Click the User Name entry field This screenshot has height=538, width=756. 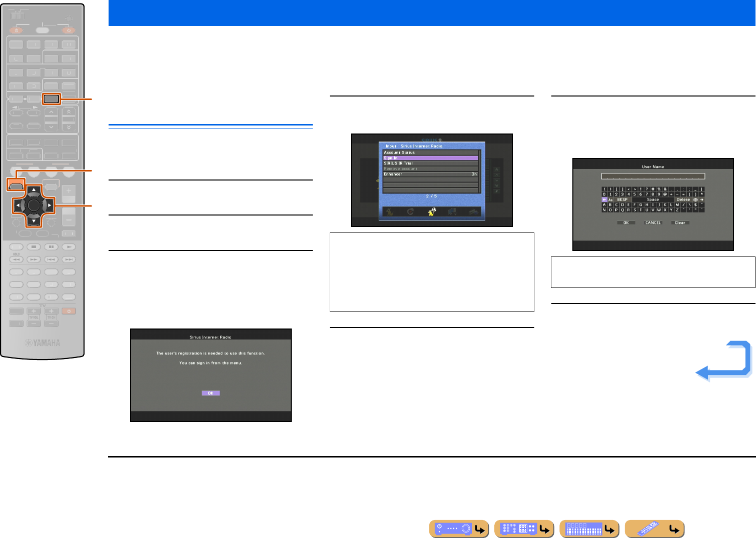[653, 176]
